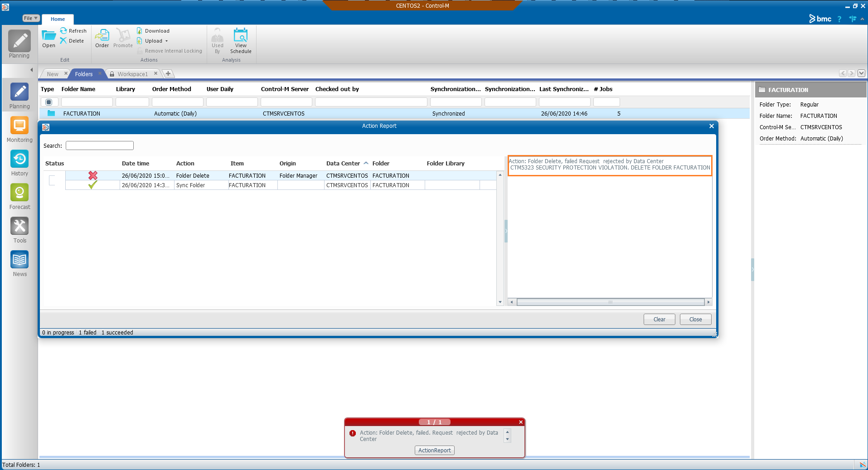Open View Schedule analysis tool
This screenshot has height=470, width=868.
pos(241,41)
